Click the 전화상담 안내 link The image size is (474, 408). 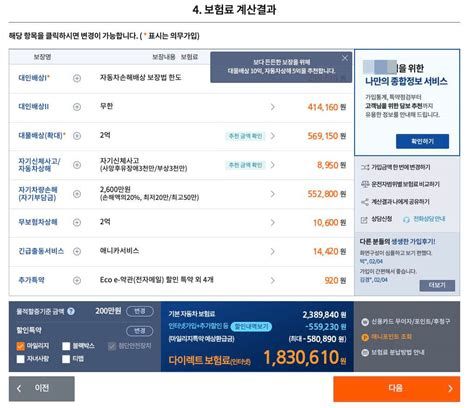[x=429, y=219]
